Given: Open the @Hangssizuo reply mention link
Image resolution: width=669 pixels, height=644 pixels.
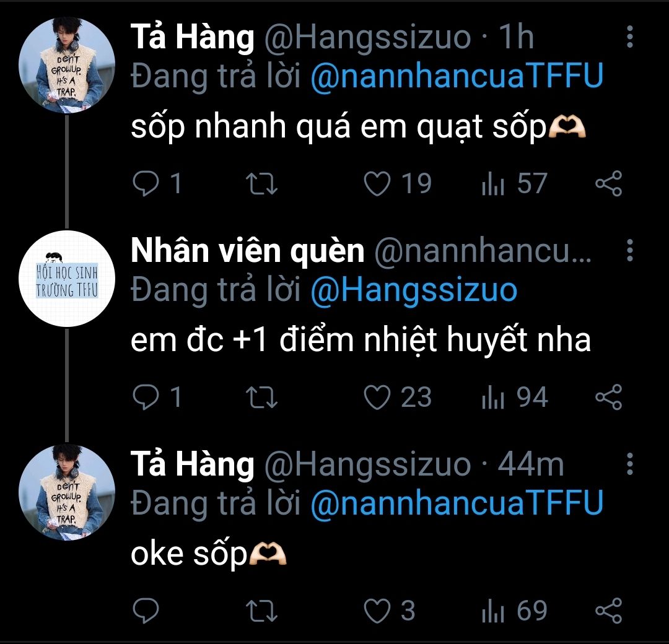Looking at the screenshot, I should point(413,290).
